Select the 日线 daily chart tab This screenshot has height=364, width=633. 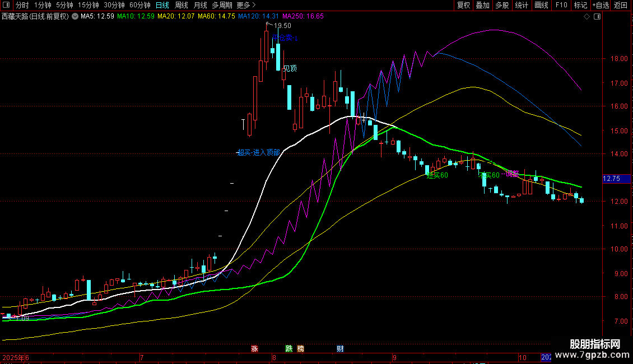point(162,5)
